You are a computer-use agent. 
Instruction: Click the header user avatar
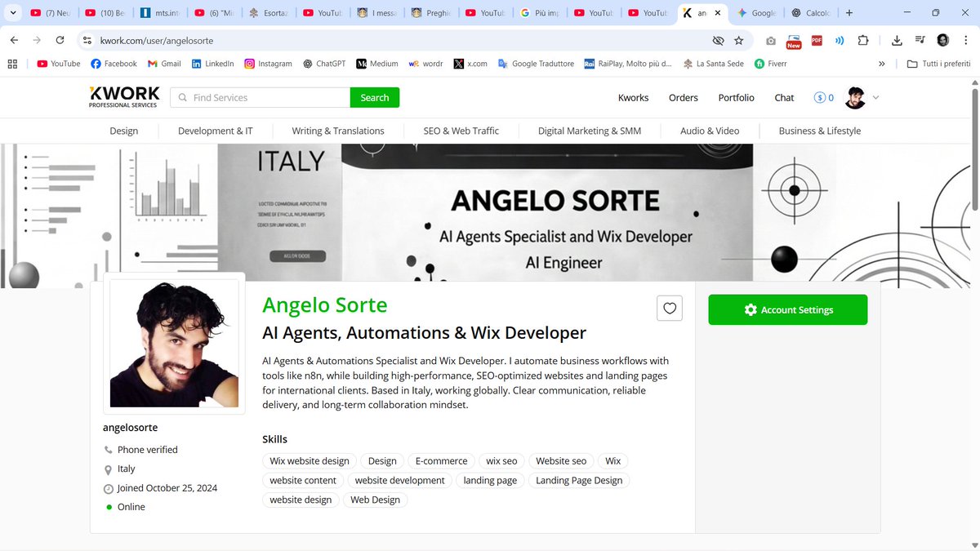pos(855,97)
